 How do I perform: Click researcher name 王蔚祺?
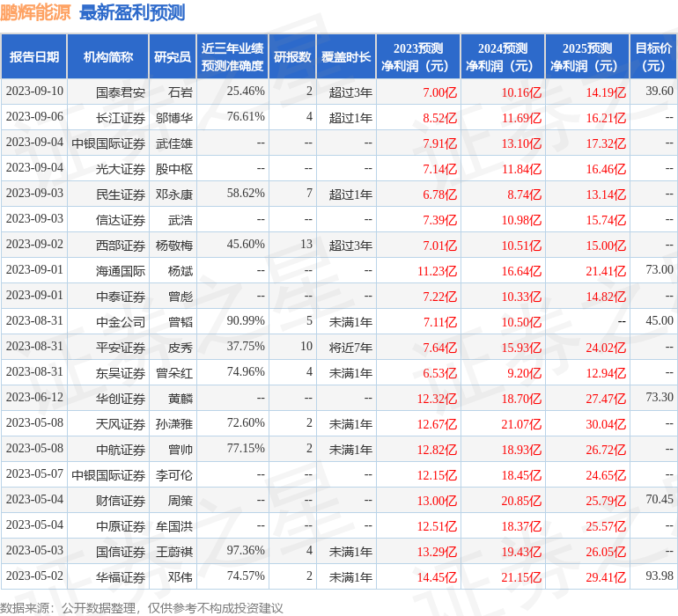(174, 551)
